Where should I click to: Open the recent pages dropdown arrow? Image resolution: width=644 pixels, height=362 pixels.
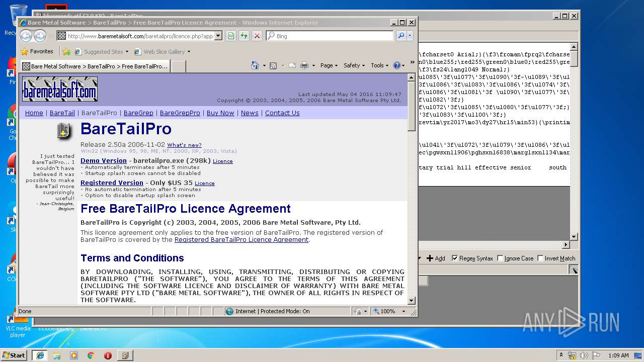tap(51, 36)
